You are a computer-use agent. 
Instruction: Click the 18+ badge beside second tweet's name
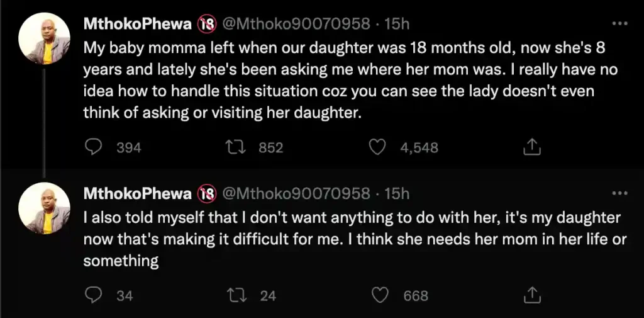click(206, 194)
